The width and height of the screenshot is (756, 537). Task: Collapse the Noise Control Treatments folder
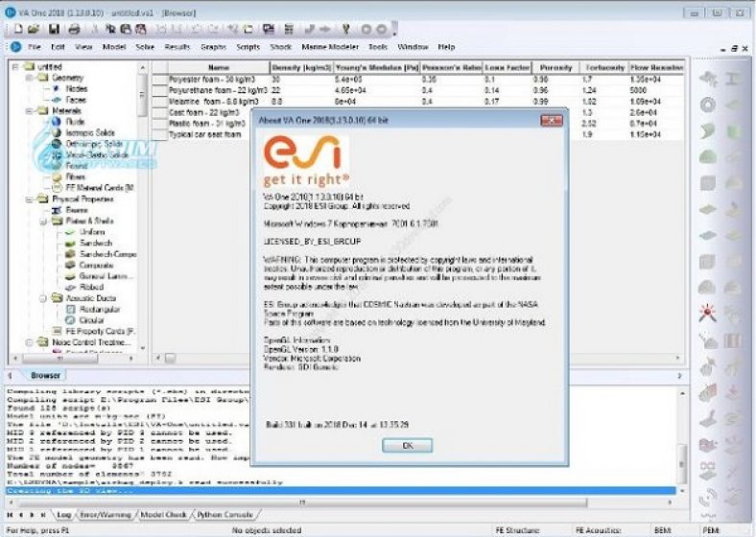29,342
